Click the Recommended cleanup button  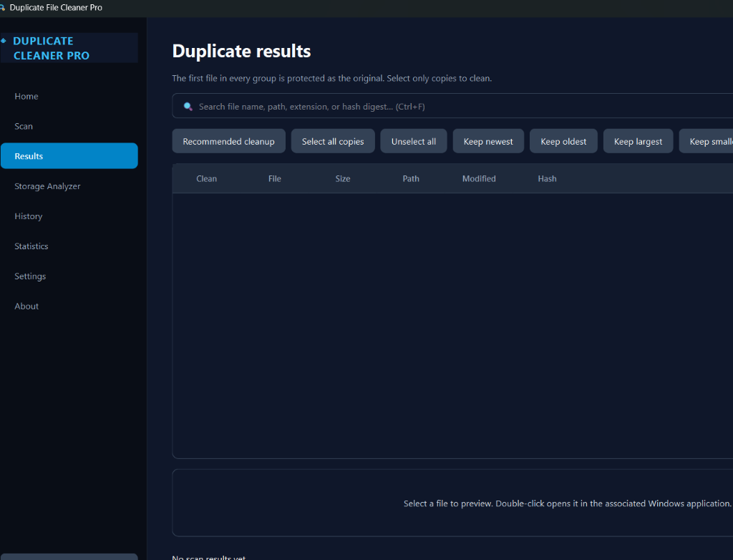228,141
